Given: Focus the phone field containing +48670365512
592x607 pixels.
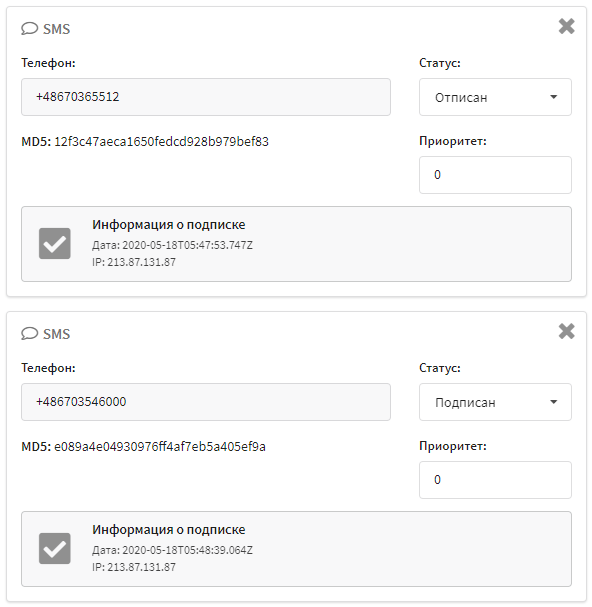Looking at the screenshot, I should coord(206,97).
